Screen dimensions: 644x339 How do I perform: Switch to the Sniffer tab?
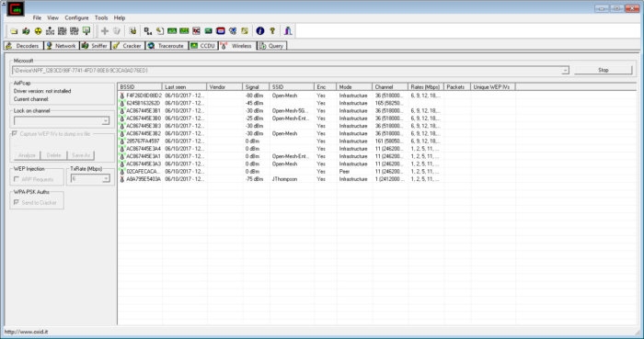(95, 46)
